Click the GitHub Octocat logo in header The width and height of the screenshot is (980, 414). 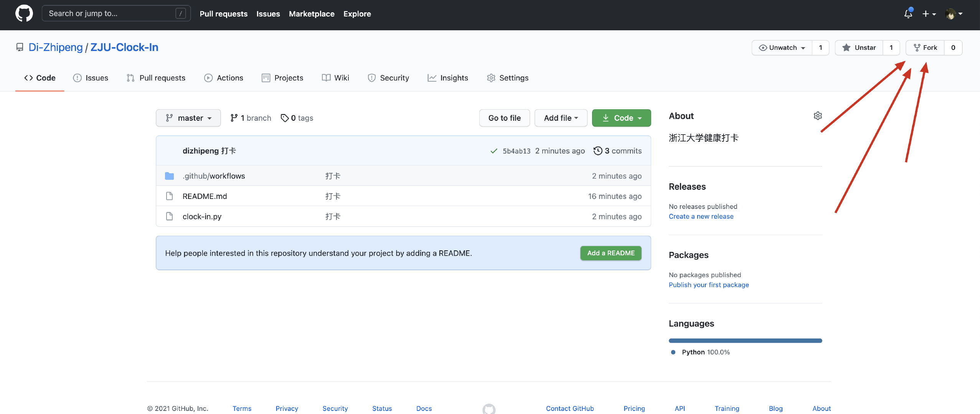pyautogui.click(x=24, y=13)
